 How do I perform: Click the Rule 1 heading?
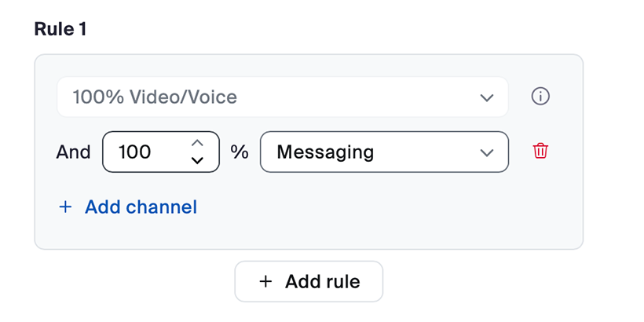pyautogui.click(x=60, y=29)
